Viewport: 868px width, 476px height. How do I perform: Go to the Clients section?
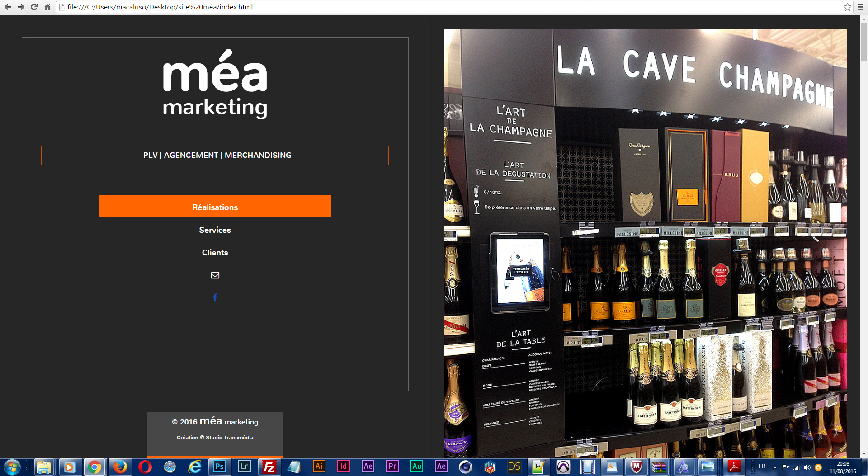(215, 253)
